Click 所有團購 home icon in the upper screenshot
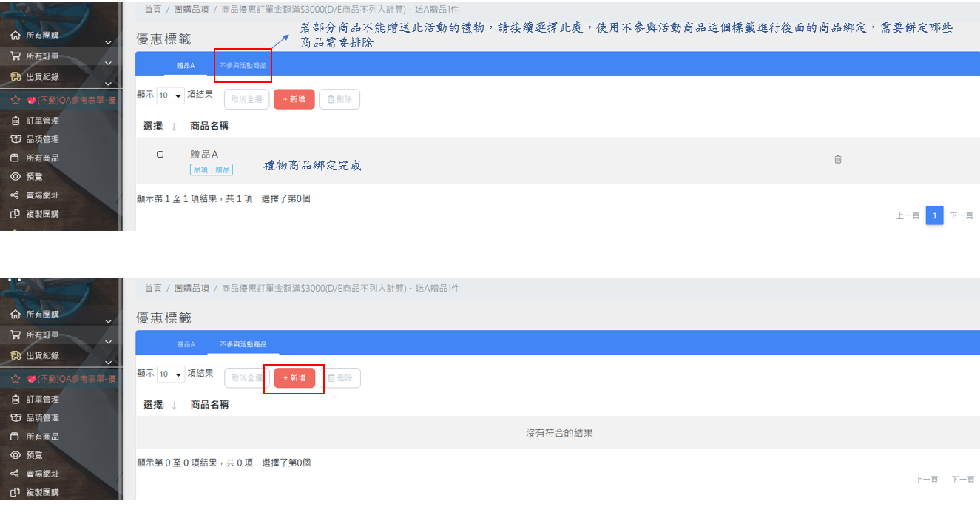The image size is (980, 524). tap(15, 36)
